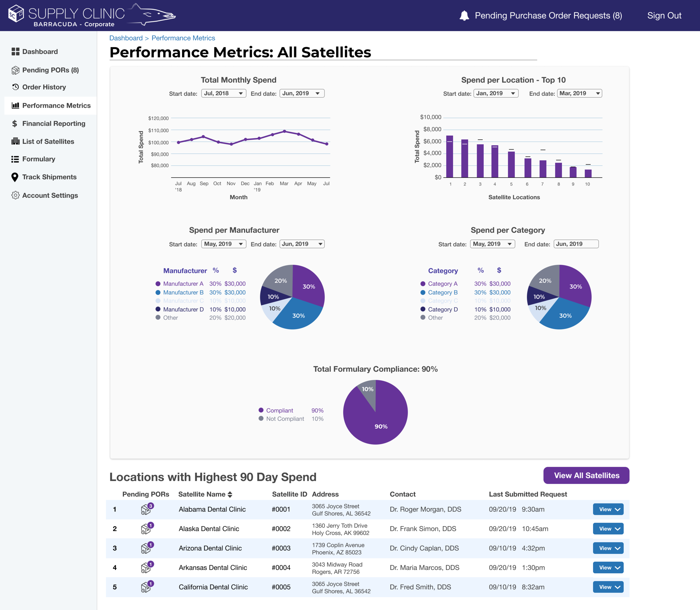Open Spend per Manufacturer start date dropdown
700x610 pixels.
click(223, 244)
